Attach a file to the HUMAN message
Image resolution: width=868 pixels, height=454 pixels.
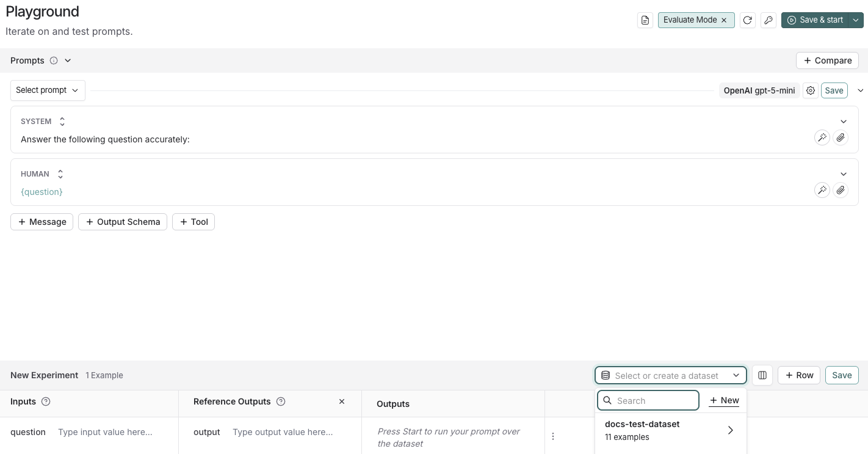point(841,190)
